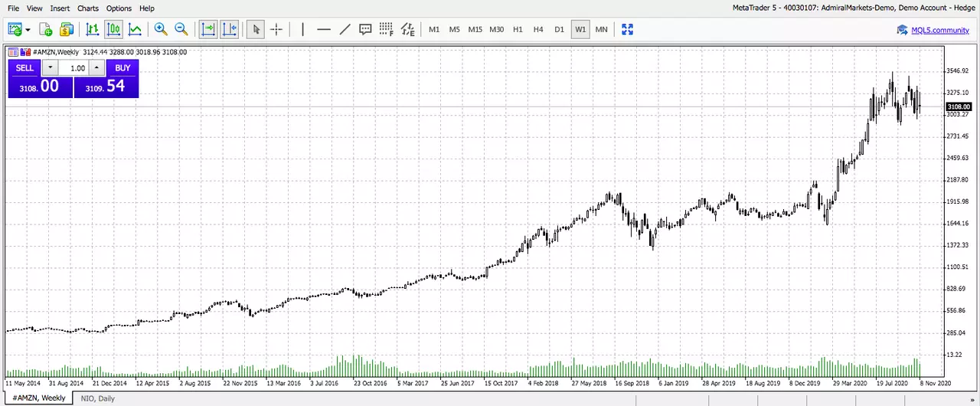Switch to M15 timeframe
980x406 pixels.
pos(475,29)
